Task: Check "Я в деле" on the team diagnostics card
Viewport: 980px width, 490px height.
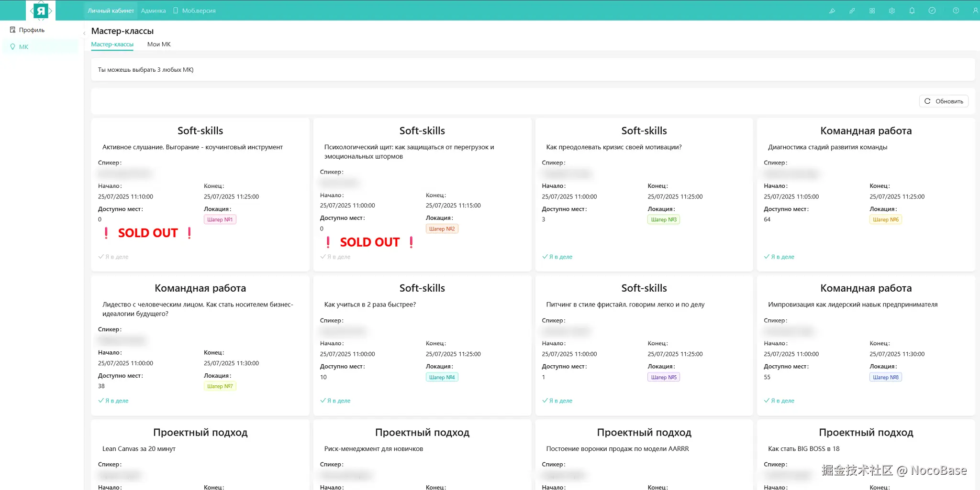Action: click(x=780, y=257)
